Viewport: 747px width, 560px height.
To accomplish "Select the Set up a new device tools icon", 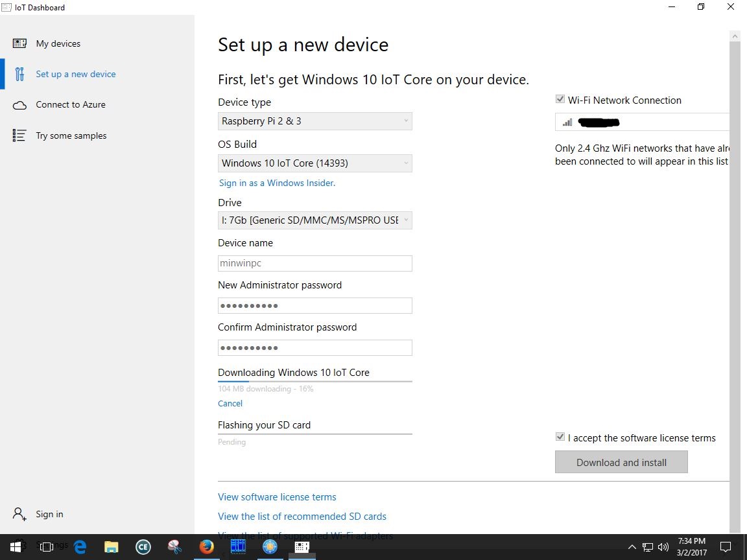I will click(x=19, y=74).
